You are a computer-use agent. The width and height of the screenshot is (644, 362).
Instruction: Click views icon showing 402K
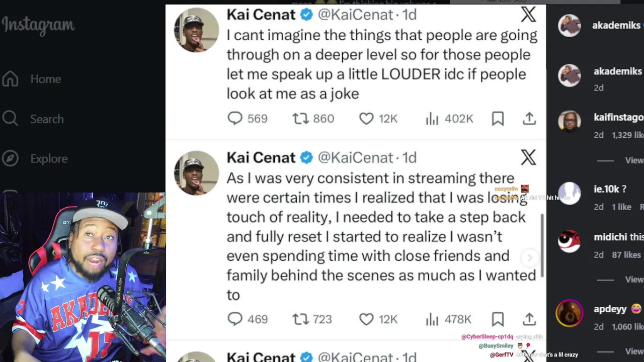432,118
